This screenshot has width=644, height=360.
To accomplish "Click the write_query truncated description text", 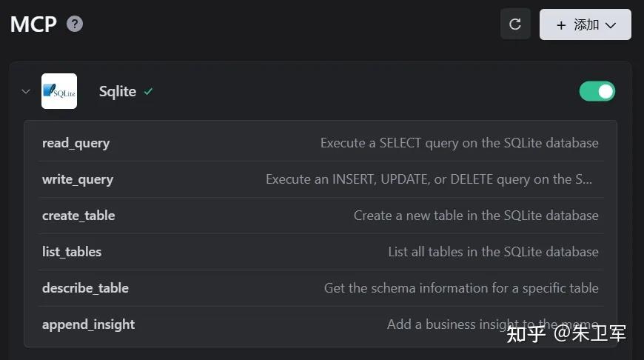I will coord(429,179).
